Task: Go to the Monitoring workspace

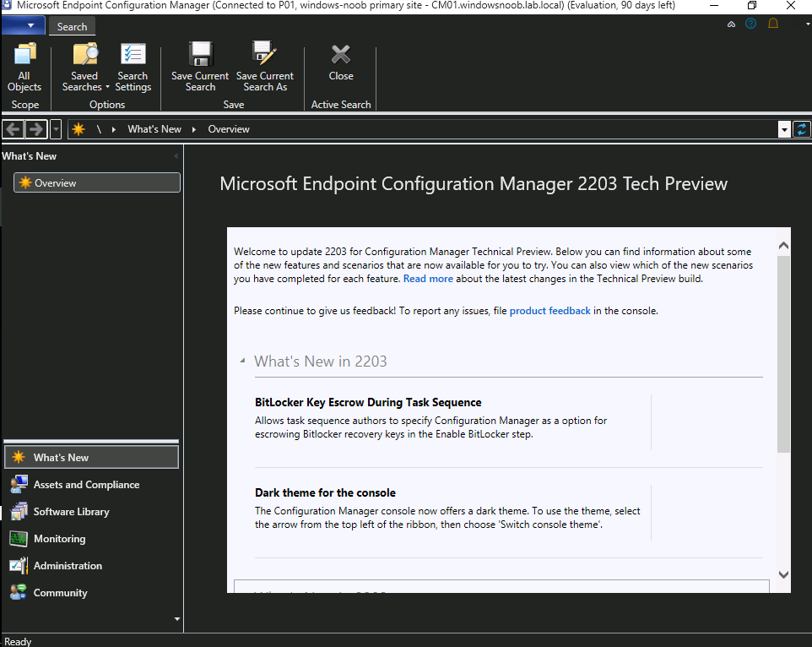Action: click(91, 539)
